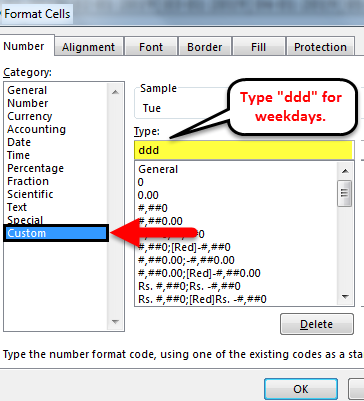Click the format list scroll-down arrow
Image resolution: width=364 pixels, height=401 pixels.
[x=345, y=296]
